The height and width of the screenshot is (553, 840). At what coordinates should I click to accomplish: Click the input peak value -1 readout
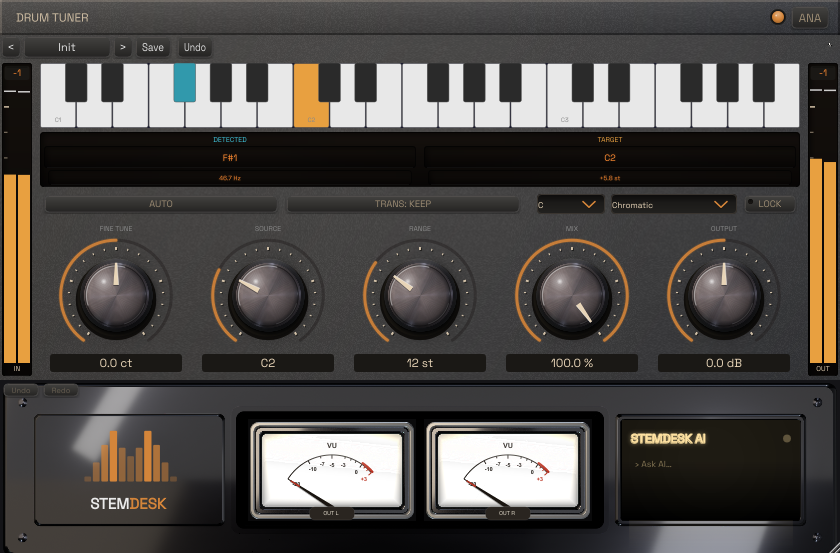tap(17, 73)
